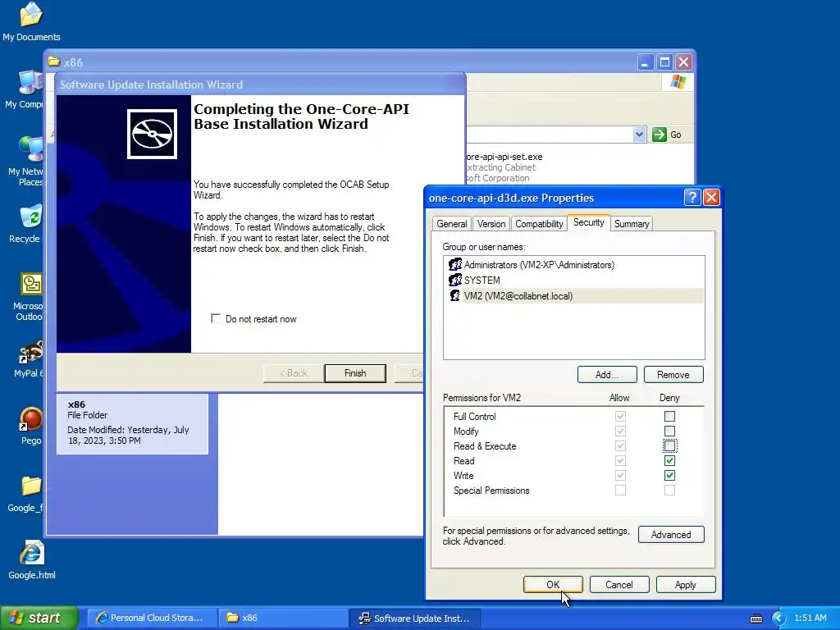Click Finish in the installation wizard
Viewport: 840px width, 630px height.
point(355,373)
